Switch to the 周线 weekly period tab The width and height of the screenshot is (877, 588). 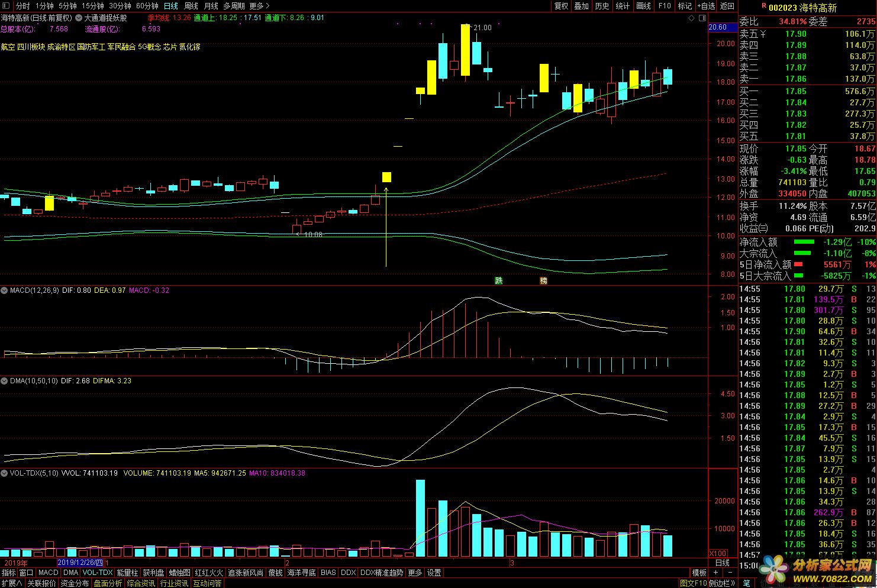[x=191, y=6]
